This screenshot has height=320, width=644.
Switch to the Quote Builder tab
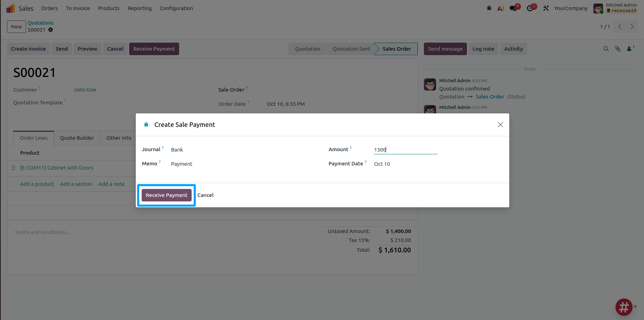[x=77, y=138]
